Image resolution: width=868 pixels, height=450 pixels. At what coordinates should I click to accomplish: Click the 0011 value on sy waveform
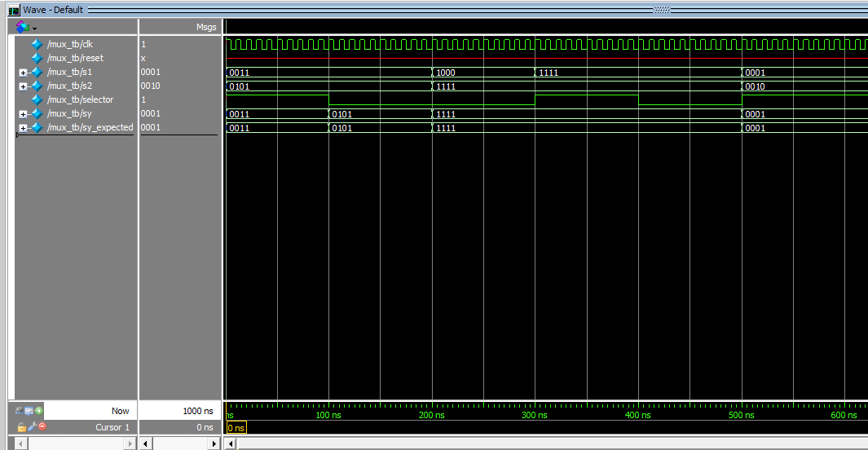[x=239, y=114]
